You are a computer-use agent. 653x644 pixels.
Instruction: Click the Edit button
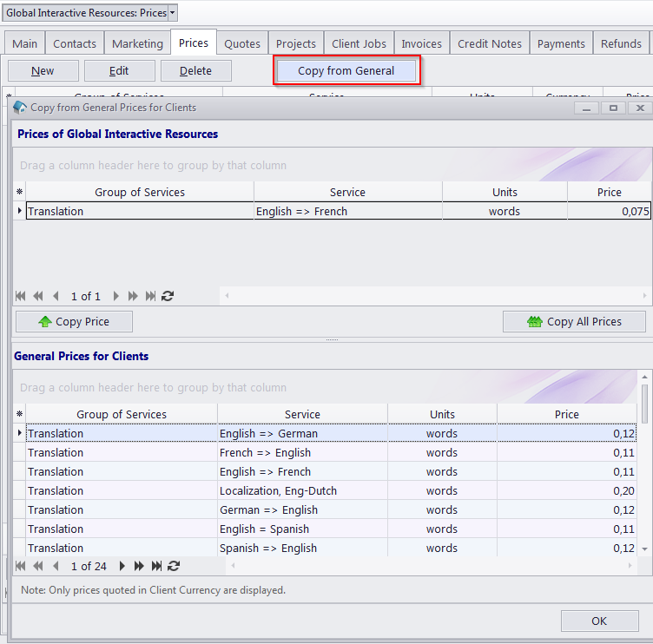click(x=120, y=71)
